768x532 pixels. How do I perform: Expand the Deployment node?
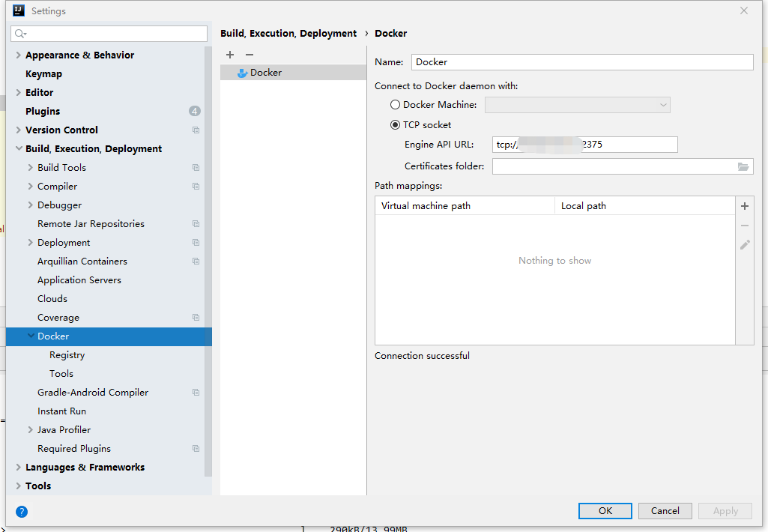31,243
